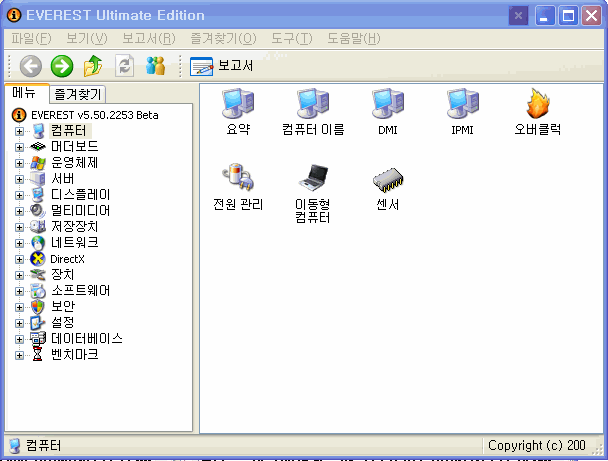Select 운영체제 tree item
Viewport: 608px width, 461px height.
click(x=74, y=162)
